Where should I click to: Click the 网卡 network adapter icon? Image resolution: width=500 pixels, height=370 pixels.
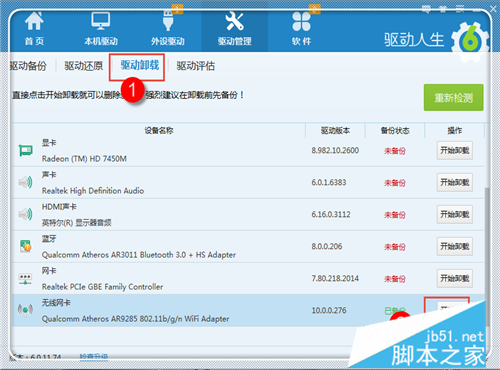(x=25, y=279)
